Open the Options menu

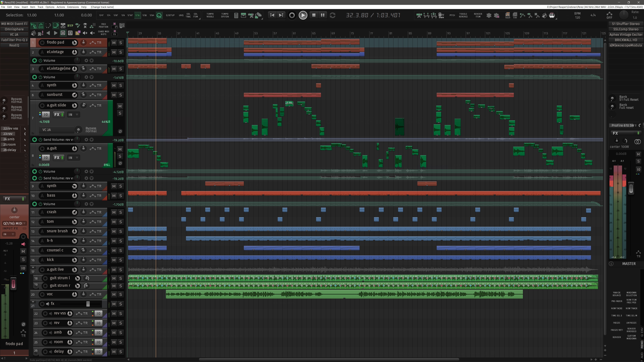pos(50,7)
